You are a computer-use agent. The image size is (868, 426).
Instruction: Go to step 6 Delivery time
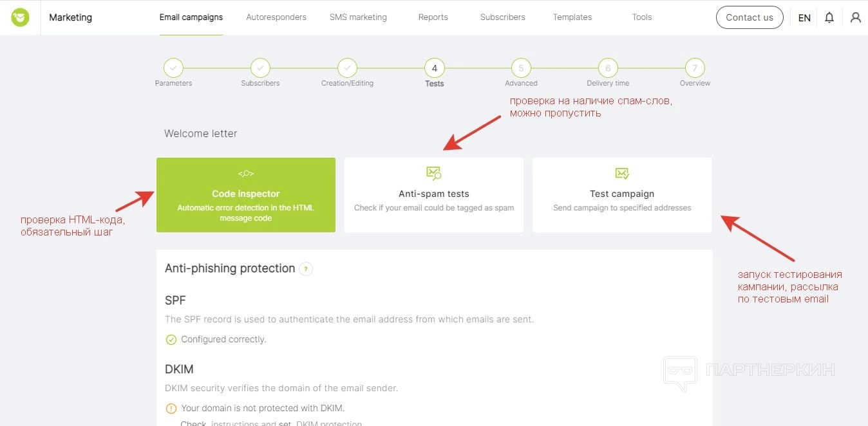click(x=608, y=68)
